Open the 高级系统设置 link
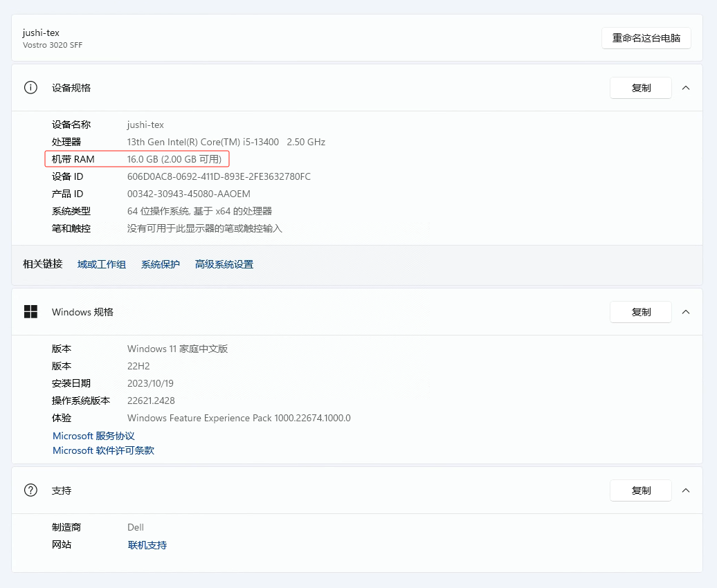The height and width of the screenshot is (588, 717). 224,264
